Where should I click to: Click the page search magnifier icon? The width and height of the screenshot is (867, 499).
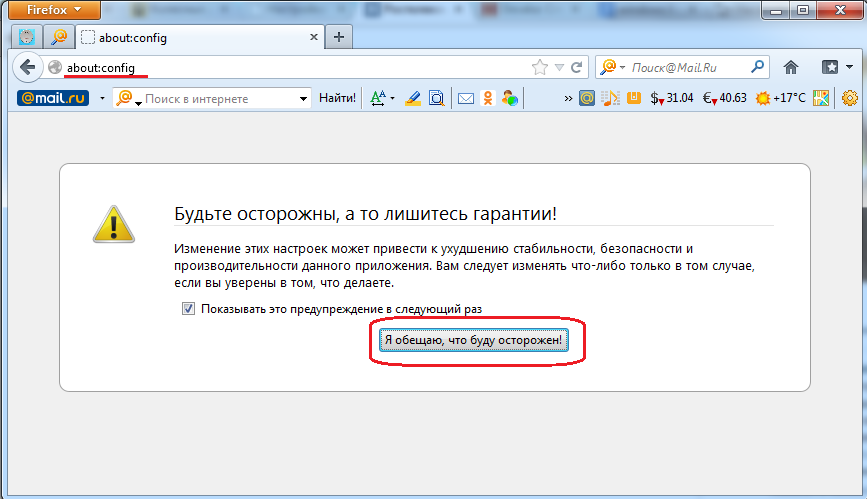(x=436, y=98)
